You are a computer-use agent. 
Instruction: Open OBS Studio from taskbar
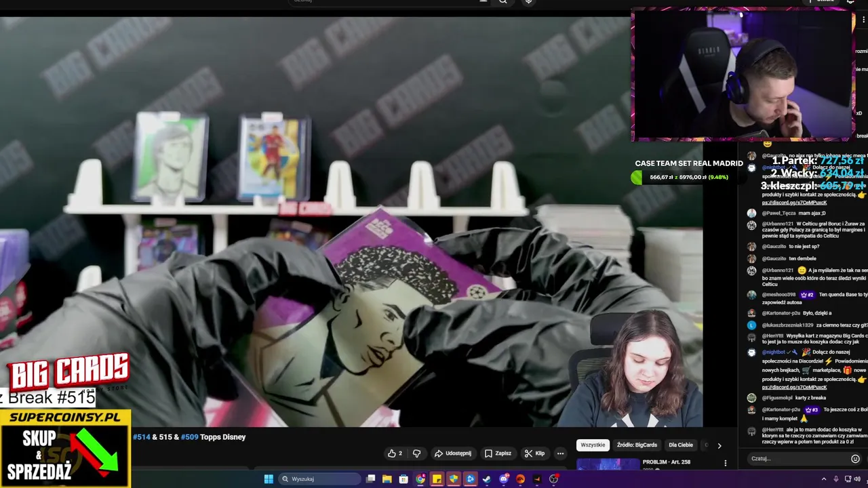(x=553, y=479)
